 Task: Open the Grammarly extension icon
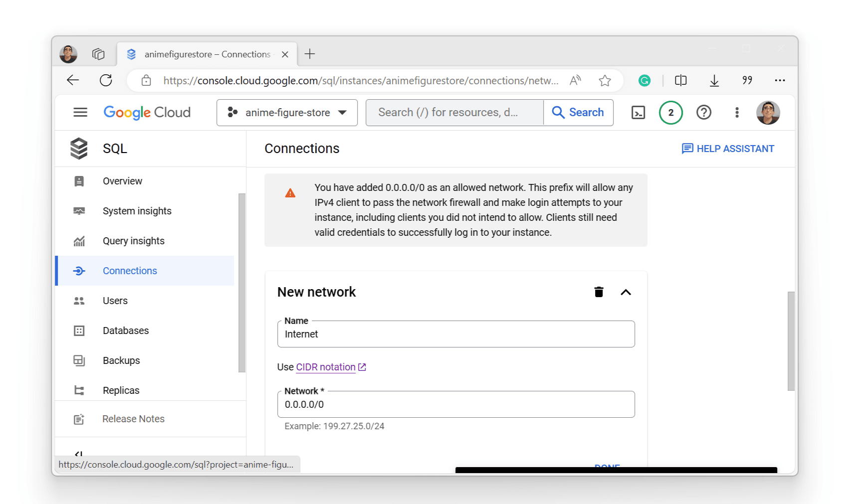[644, 80]
